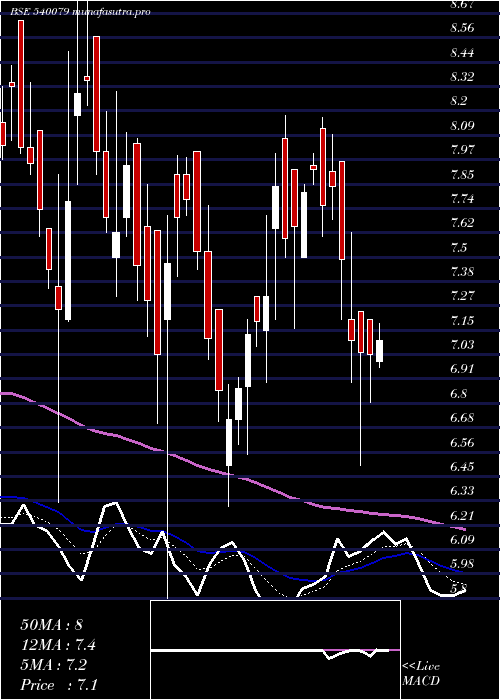Click the 6.91 price axis label
This screenshot has width=500, height=700.
(x=462, y=369)
